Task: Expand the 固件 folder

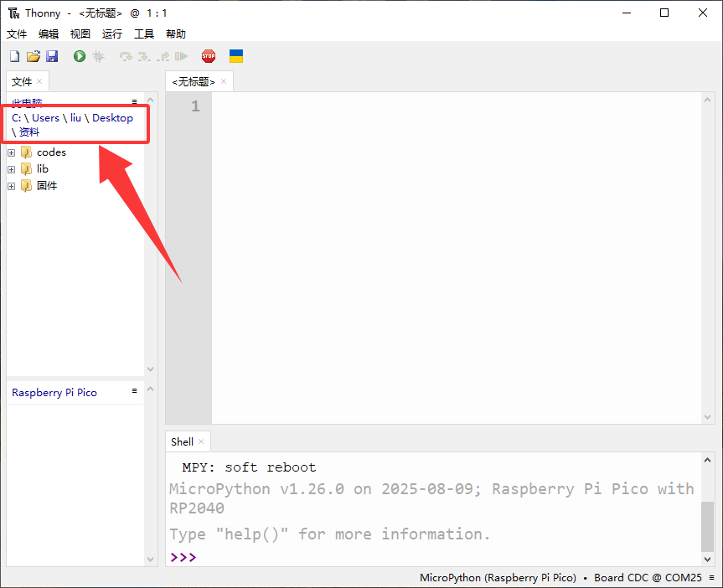Action: point(12,186)
